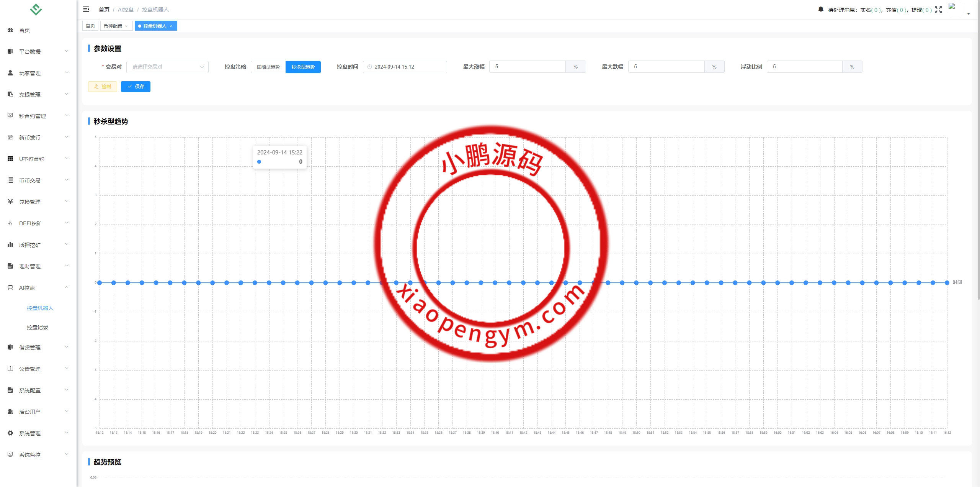Click the 控盘时间 datetime input field
This screenshot has height=487, width=980.
405,67
